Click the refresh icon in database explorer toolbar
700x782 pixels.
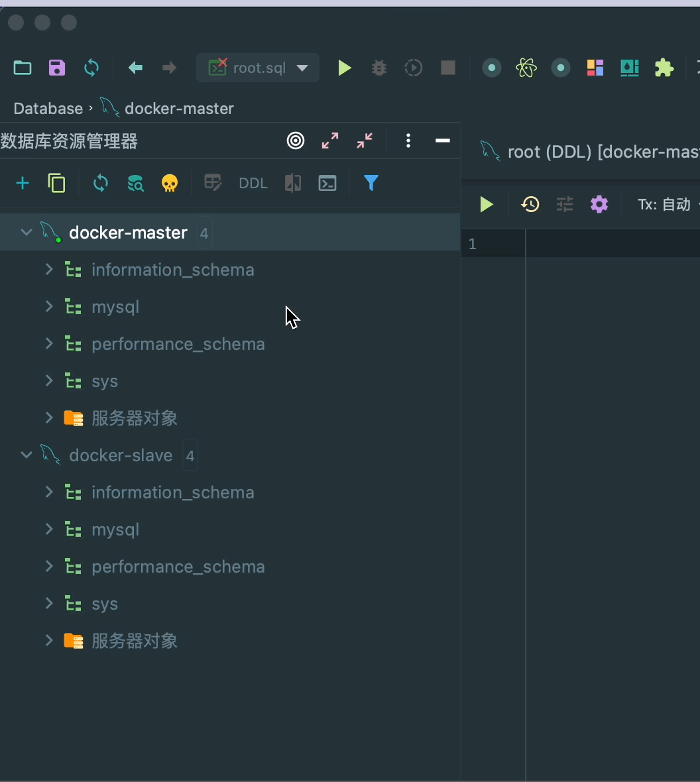click(x=101, y=183)
